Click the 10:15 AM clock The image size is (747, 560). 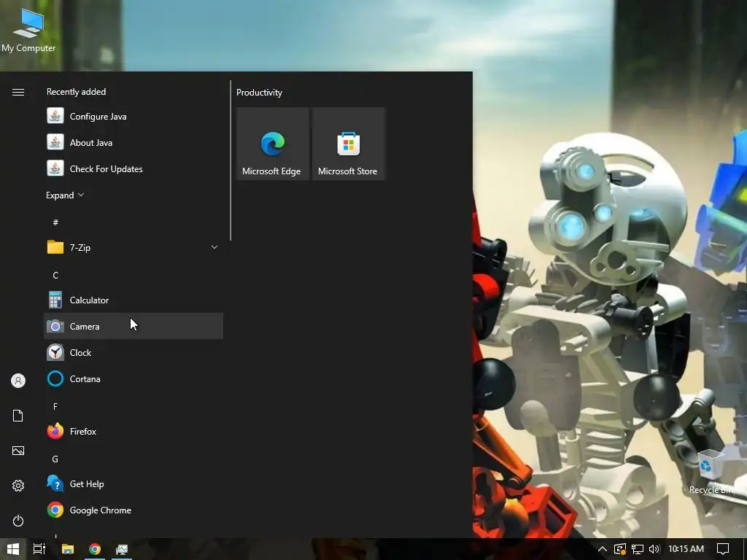[686, 549]
